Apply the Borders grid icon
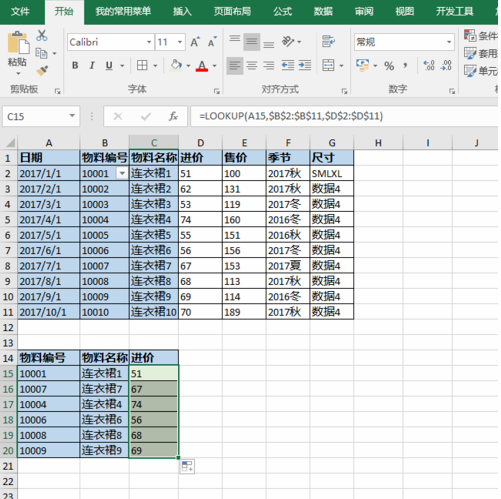This screenshot has width=501, height=499. tap(142, 65)
